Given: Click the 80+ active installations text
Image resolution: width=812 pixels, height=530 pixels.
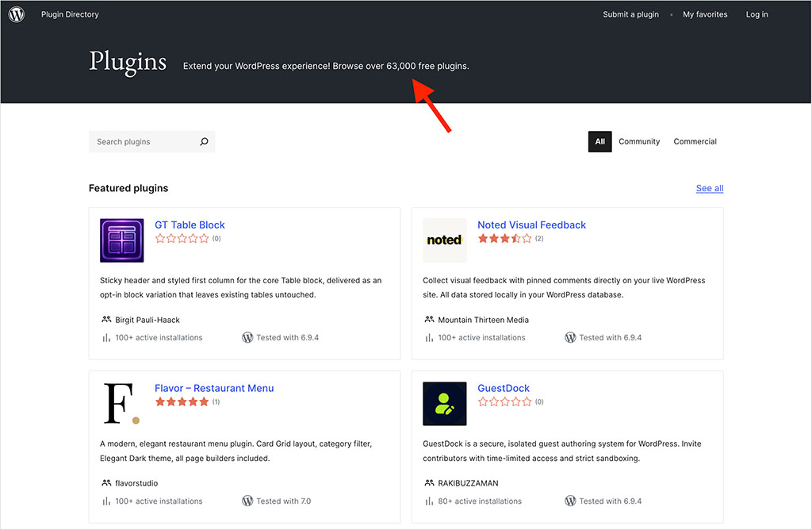Looking at the screenshot, I should [x=480, y=501].
